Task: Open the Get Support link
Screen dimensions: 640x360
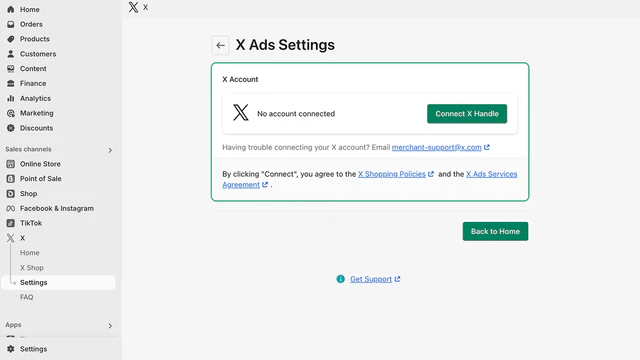Action: click(x=371, y=279)
